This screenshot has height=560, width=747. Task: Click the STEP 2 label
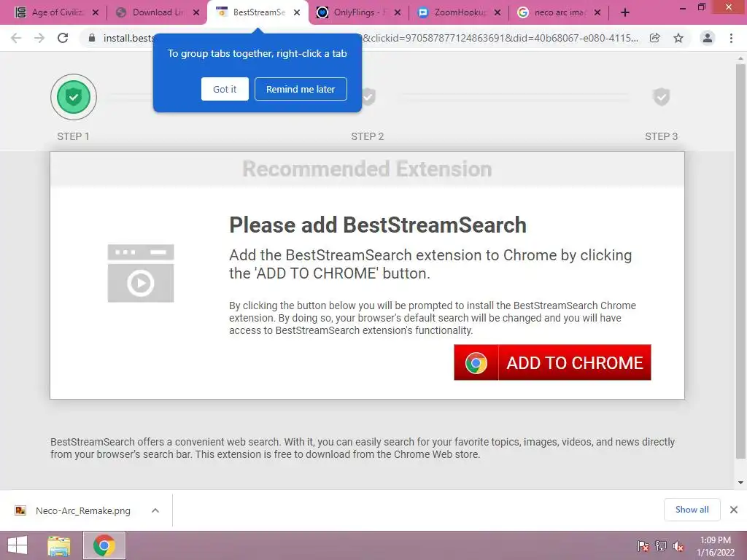click(368, 136)
